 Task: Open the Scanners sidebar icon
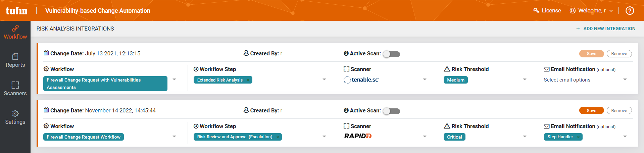tap(15, 85)
